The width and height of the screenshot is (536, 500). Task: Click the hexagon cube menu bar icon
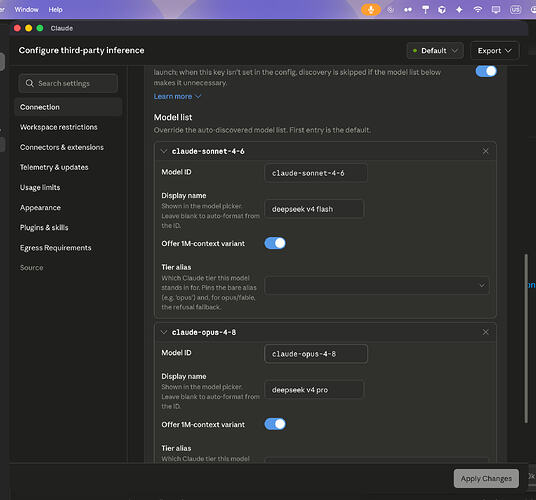[442, 10]
